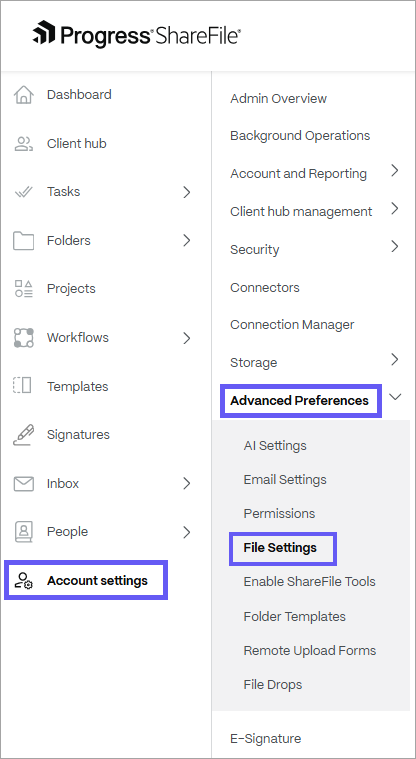
Task: Click the Account settings user-gear icon
Action: click(x=23, y=580)
